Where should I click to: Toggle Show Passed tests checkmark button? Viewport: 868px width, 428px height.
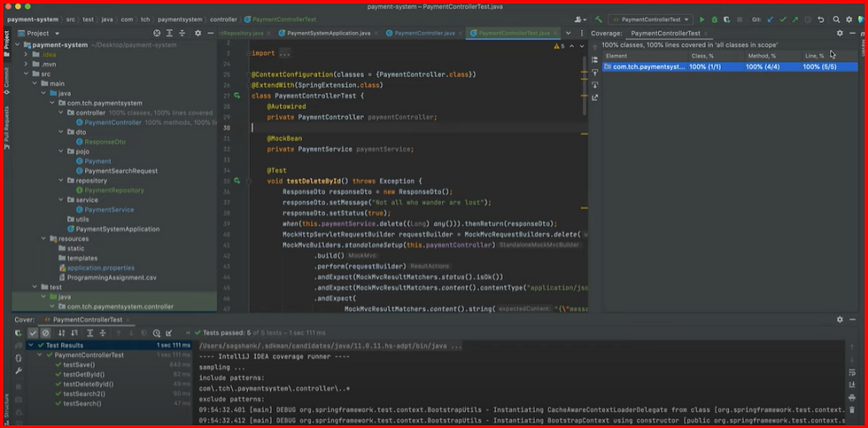click(x=33, y=333)
